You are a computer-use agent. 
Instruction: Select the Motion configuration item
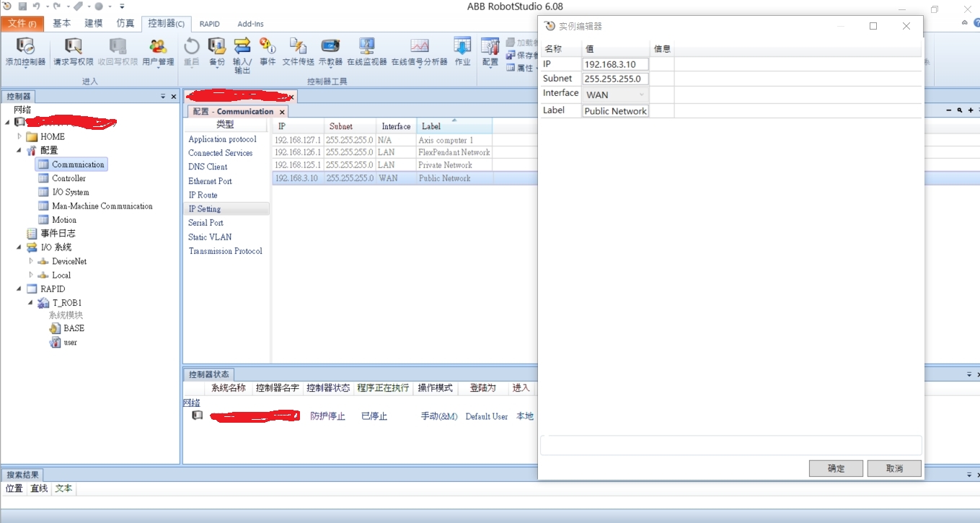pyautogui.click(x=64, y=220)
